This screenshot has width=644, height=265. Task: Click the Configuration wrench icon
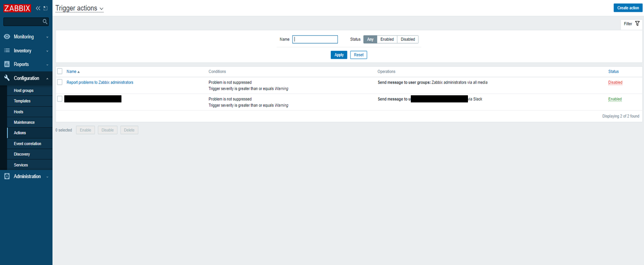coord(7,78)
